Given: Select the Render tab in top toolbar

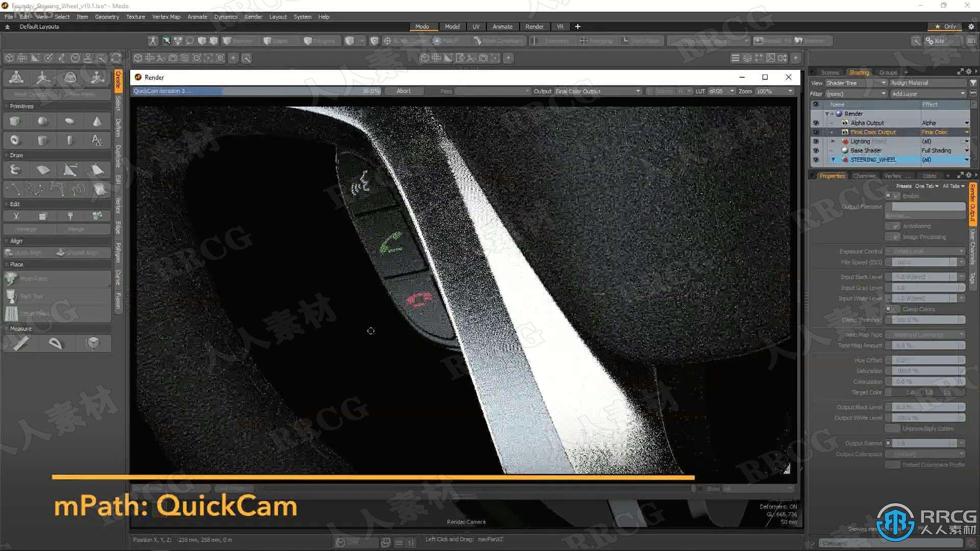Looking at the screenshot, I should 533,26.
